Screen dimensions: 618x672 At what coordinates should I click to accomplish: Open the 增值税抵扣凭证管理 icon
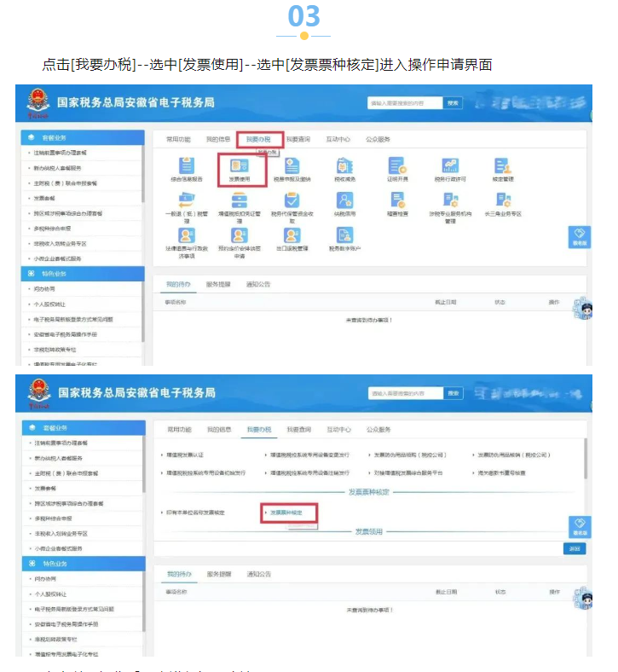pyautogui.click(x=239, y=205)
